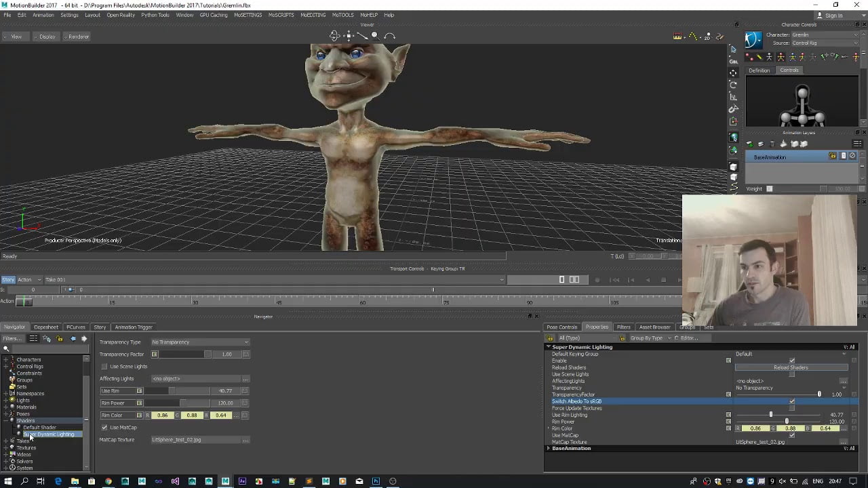Open the Windows Start menu

[x=7, y=481]
